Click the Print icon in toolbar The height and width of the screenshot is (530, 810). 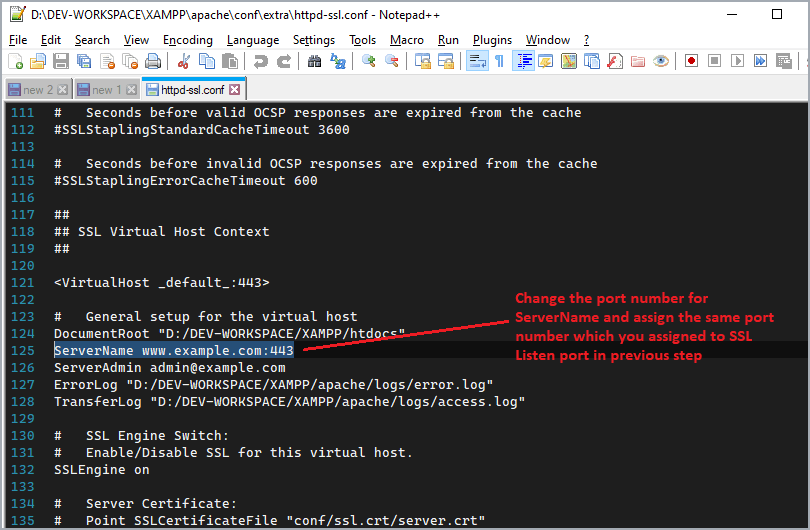(x=153, y=61)
